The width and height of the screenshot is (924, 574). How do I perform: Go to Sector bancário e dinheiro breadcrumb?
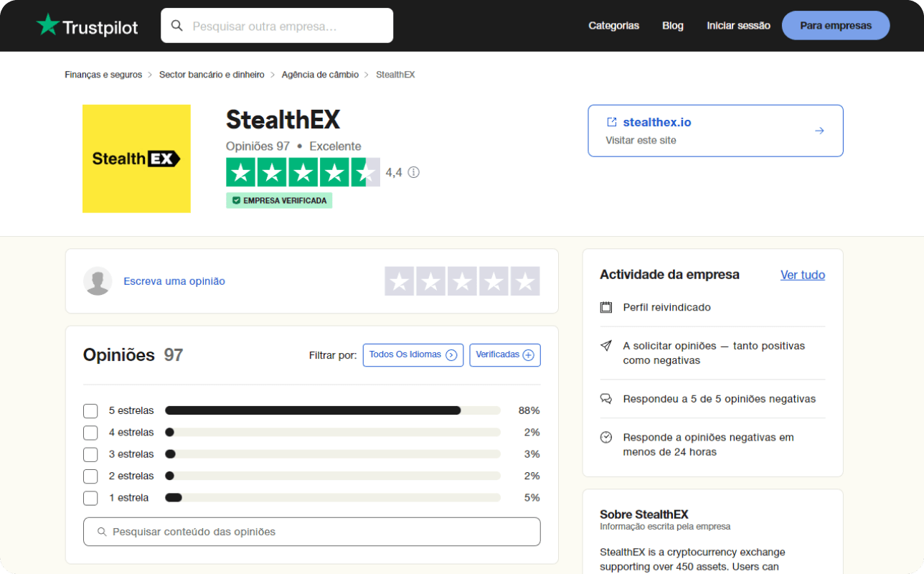click(212, 75)
